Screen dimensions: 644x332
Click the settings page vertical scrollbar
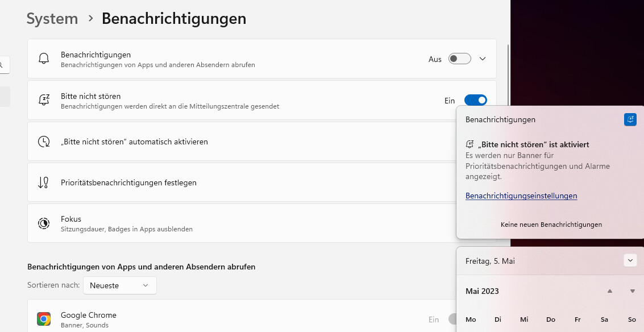508,85
